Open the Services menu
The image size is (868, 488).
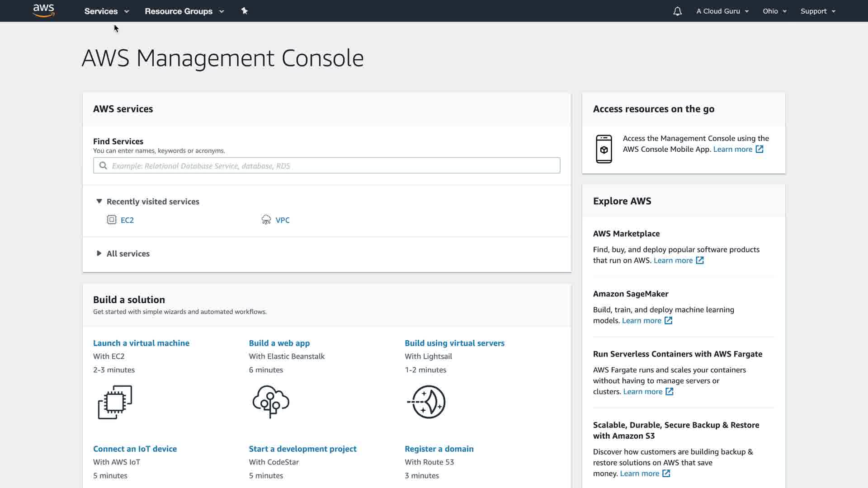[107, 11]
